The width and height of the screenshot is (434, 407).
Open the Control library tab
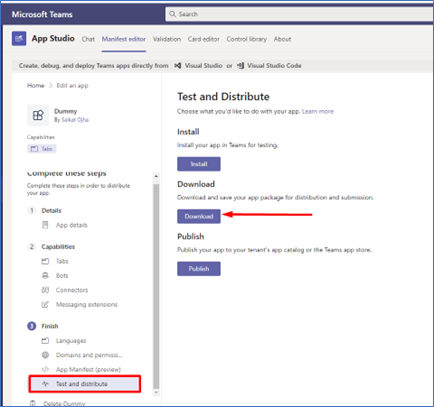tap(247, 39)
